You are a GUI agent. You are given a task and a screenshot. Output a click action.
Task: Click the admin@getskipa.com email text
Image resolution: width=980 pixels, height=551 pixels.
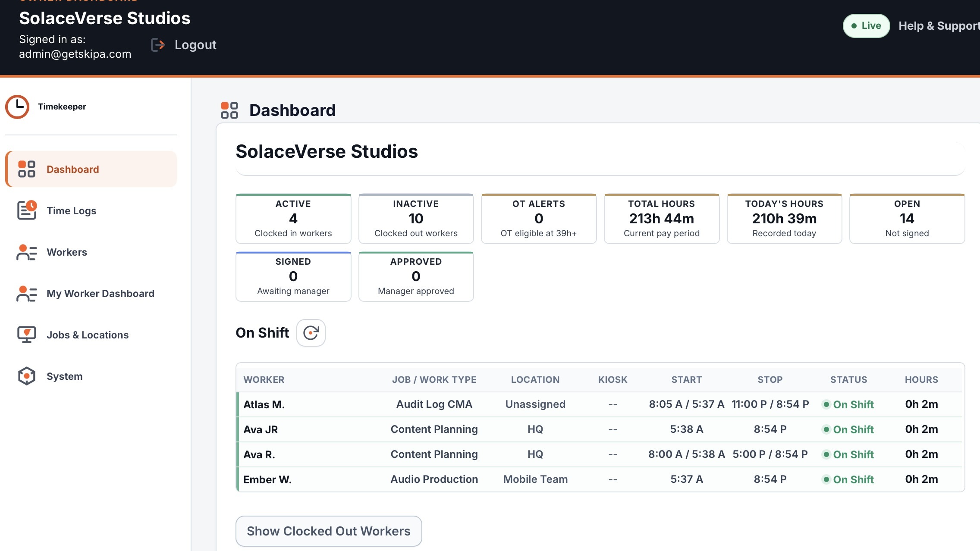(75, 54)
